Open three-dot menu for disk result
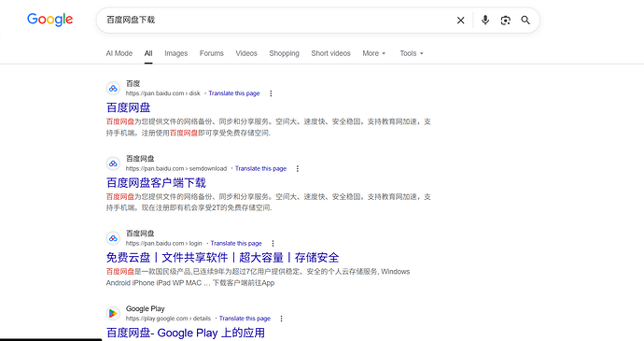Viewport: 644px width, 341px height. pos(271,93)
